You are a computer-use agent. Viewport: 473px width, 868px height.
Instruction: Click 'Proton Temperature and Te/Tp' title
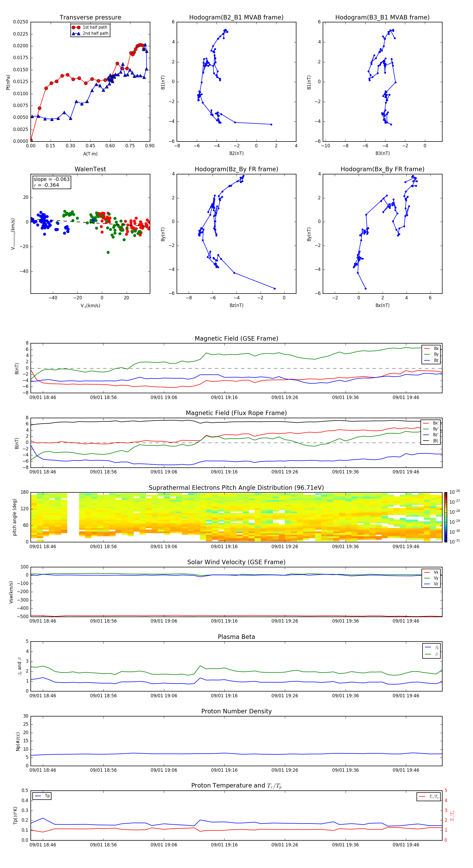(x=236, y=785)
